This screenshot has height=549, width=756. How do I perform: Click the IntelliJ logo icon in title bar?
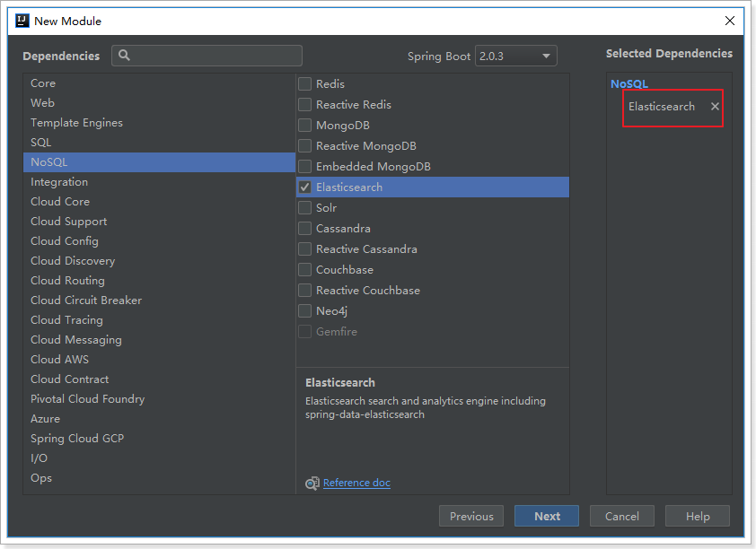pyautogui.click(x=22, y=21)
